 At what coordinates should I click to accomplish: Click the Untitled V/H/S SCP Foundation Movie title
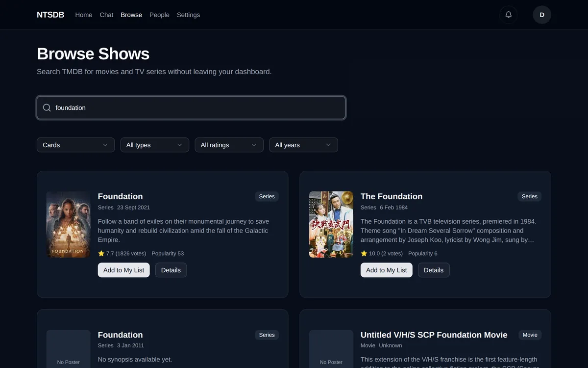click(x=434, y=335)
